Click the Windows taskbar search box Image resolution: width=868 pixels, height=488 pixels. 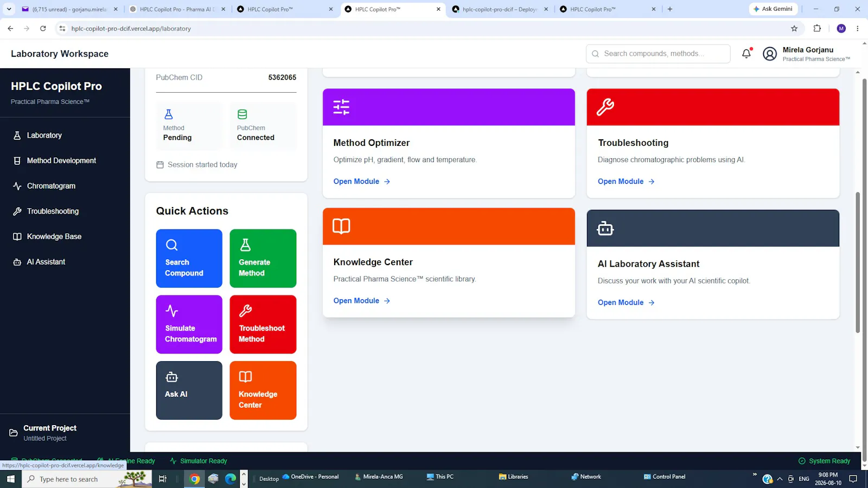coord(87,479)
